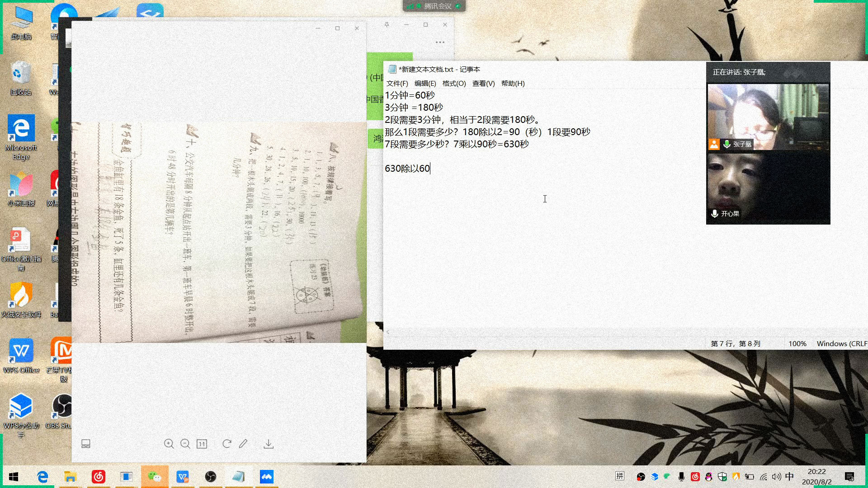Click line '3分钟 =180秒' in Notepad
Viewport: 868px width, 488px height.
click(414, 108)
